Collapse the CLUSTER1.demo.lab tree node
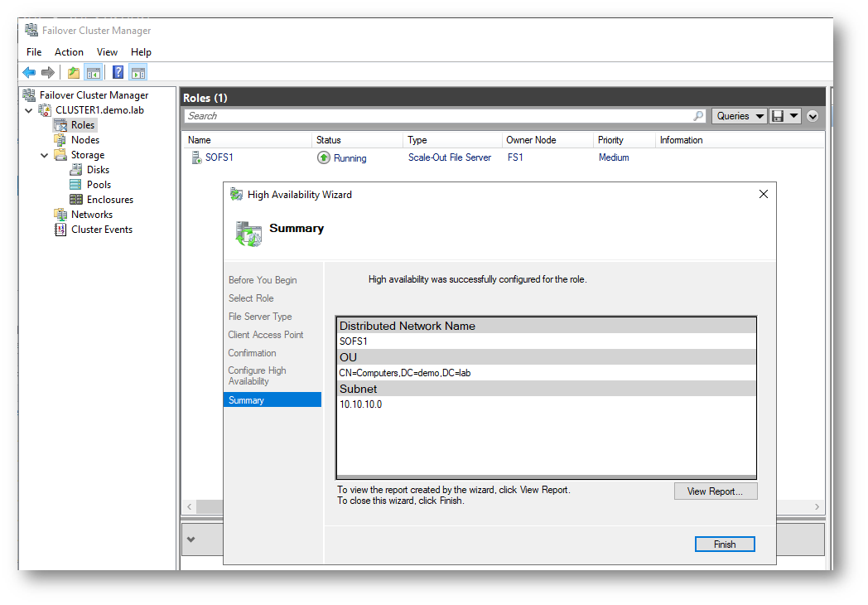Image resolution: width=868 pixels, height=605 pixels. pos(30,110)
